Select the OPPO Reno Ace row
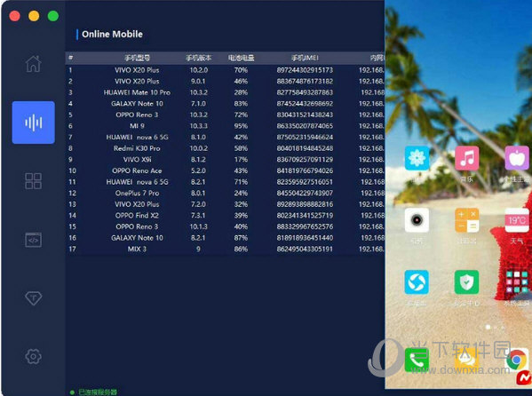532x396 pixels. tap(225, 170)
